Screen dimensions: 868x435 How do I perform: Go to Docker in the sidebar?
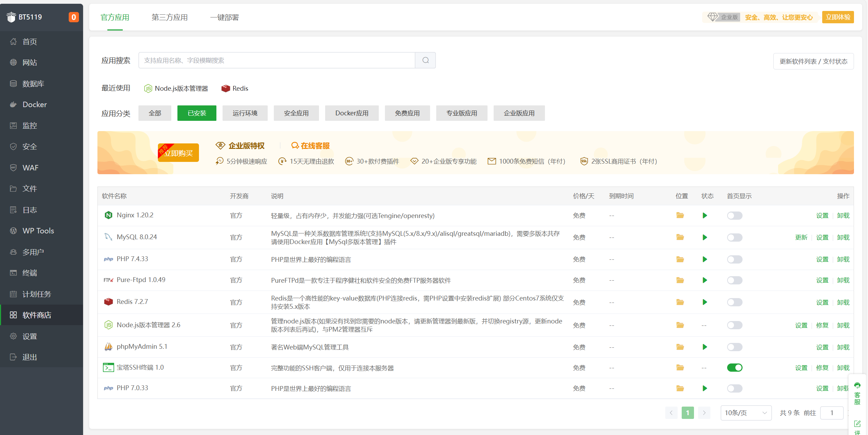(x=42, y=104)
